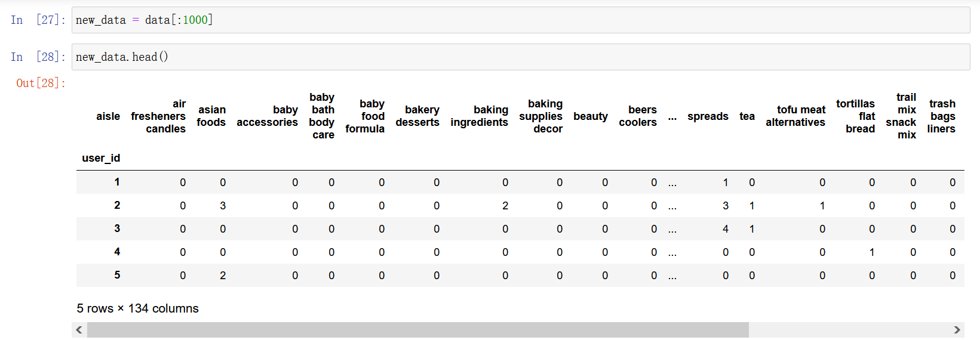The height and width of the screenshot is (340, 980).
Task: Click asian foods value 2 for user 5
Action: click(223, 276)
